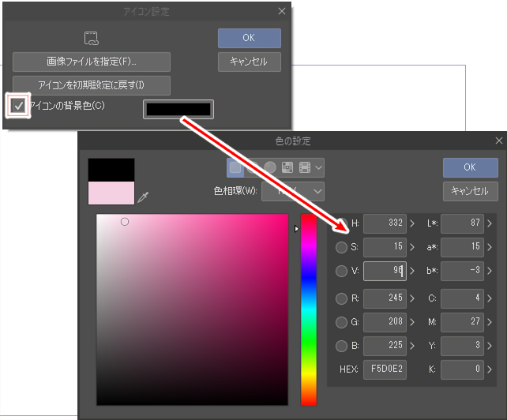Screen dimensions: 507x420
Task: Click アイコンを初期設定に戻す(I) button
Action: (92, 85)
